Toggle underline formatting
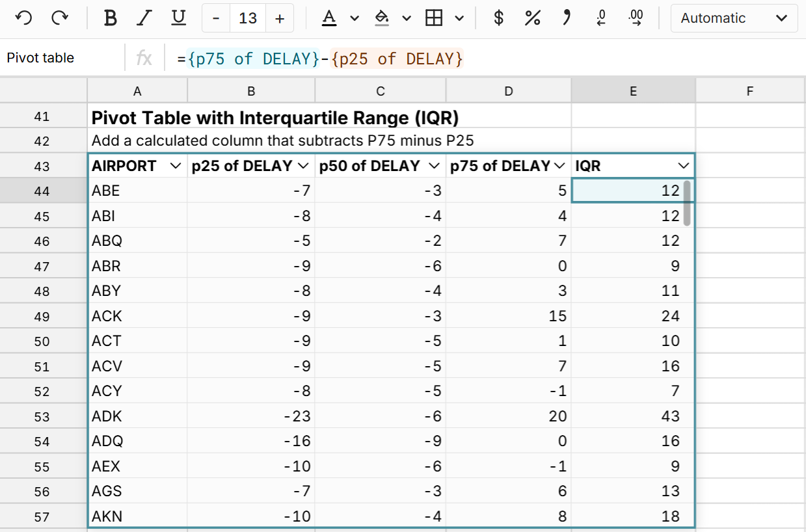Image resolution: width=806 pixels, height=532 pixels. point(177,18)
